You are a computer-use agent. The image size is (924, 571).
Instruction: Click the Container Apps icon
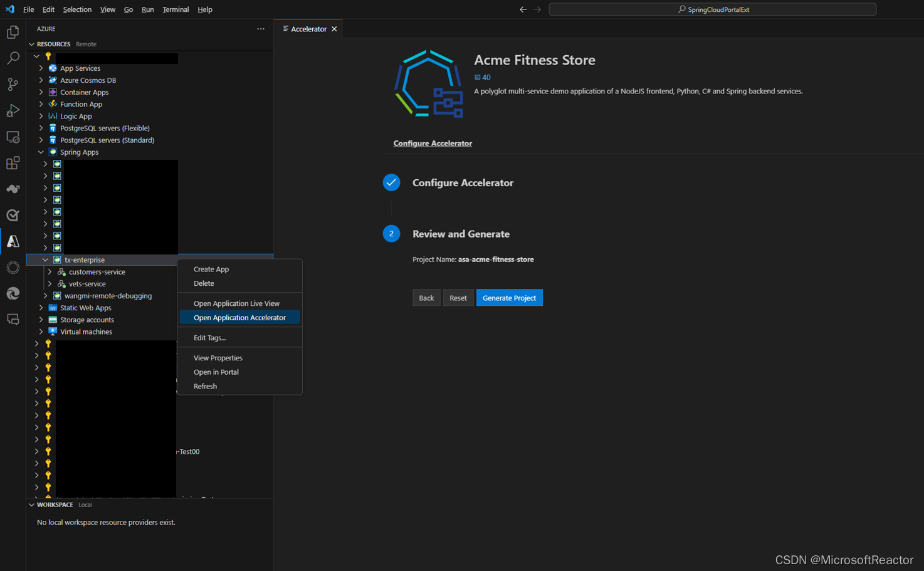click(53, 92)
